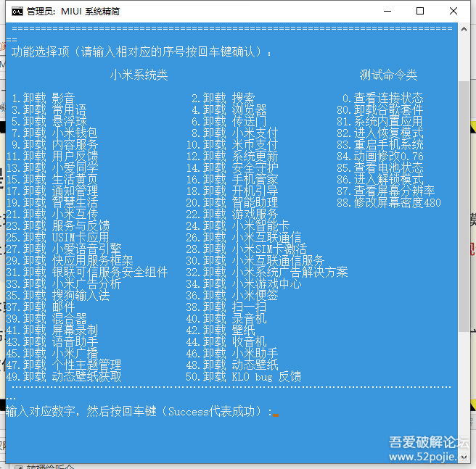Click option 5. 卸载 悬浮球
Image resolution: width=476 pixels, height=469 pixels.
coord(49,121)
